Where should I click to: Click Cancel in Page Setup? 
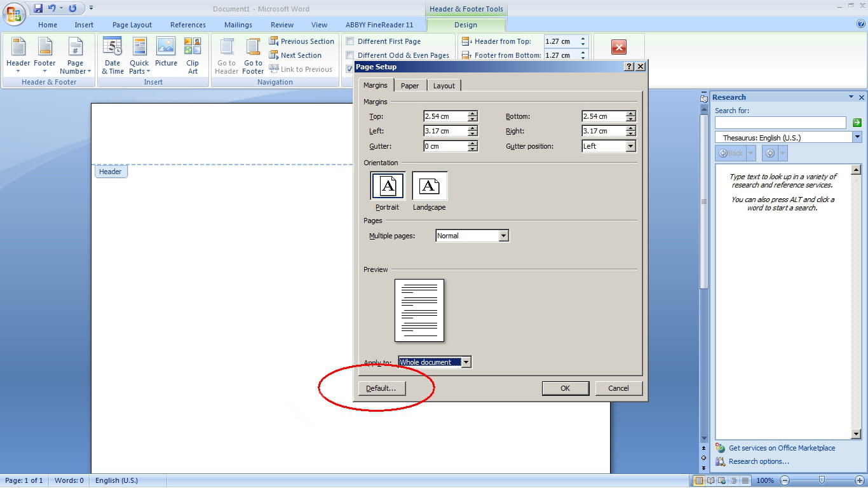click(x=618, y=388)
